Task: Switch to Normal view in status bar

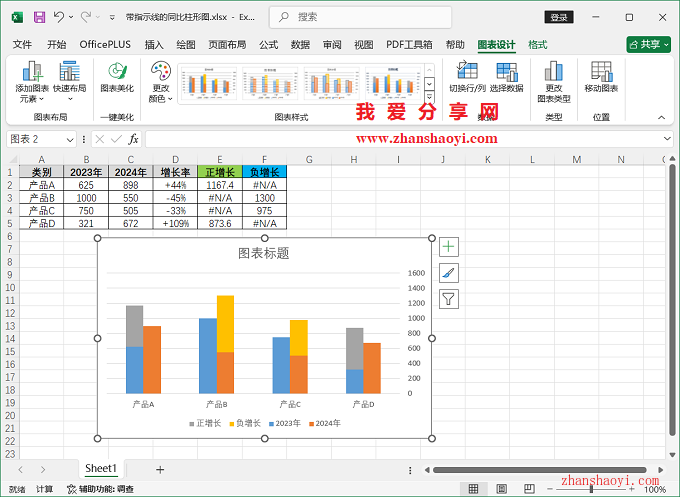Action: 474,489
